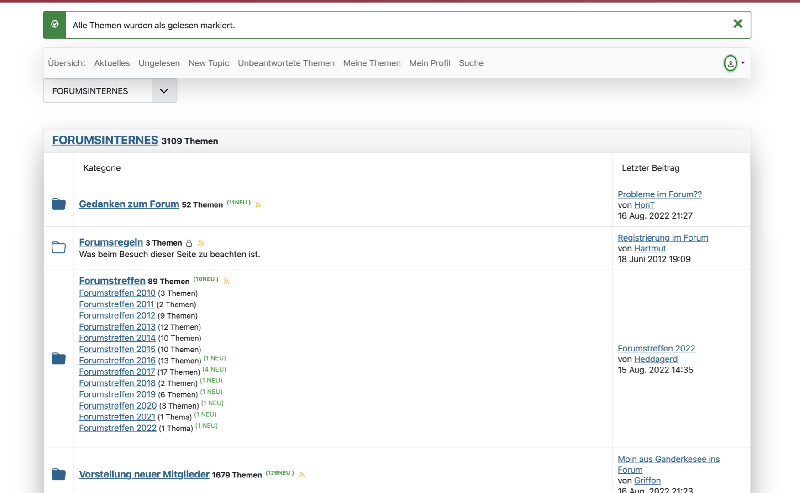Screen dimensions: 800x493
Task: Click RSS feed icon next to Forumsregeln
Action: (200, 243)
